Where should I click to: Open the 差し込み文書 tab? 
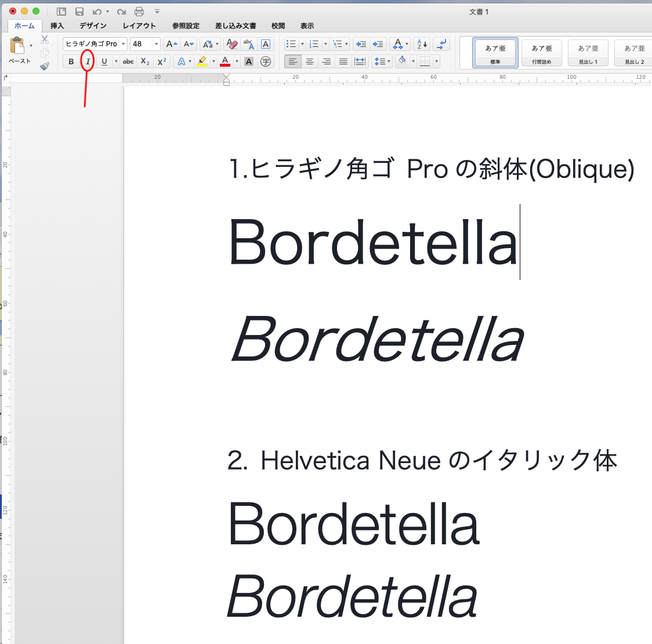(236, 26)
